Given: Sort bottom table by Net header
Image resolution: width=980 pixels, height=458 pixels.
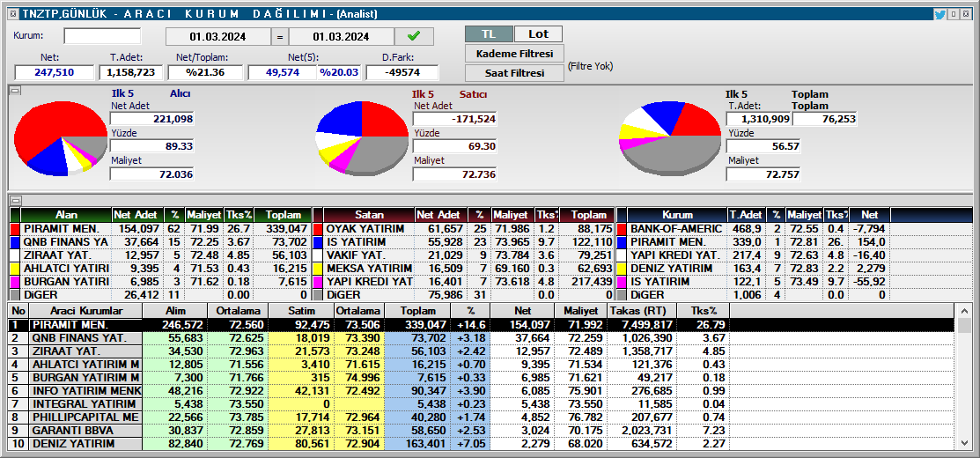Looking at the screenshot, I should coord(522,311).
